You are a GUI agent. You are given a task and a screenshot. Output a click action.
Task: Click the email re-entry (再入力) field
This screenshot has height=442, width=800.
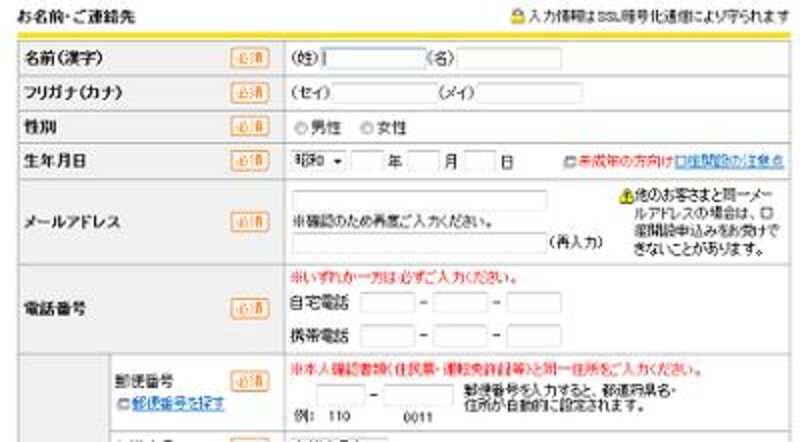[x=419, y=242]
